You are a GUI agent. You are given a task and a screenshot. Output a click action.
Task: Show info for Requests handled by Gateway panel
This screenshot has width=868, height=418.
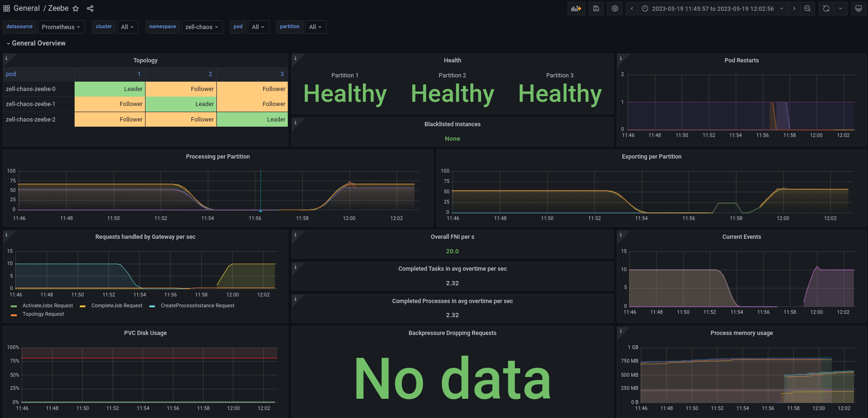coord(7,235)
